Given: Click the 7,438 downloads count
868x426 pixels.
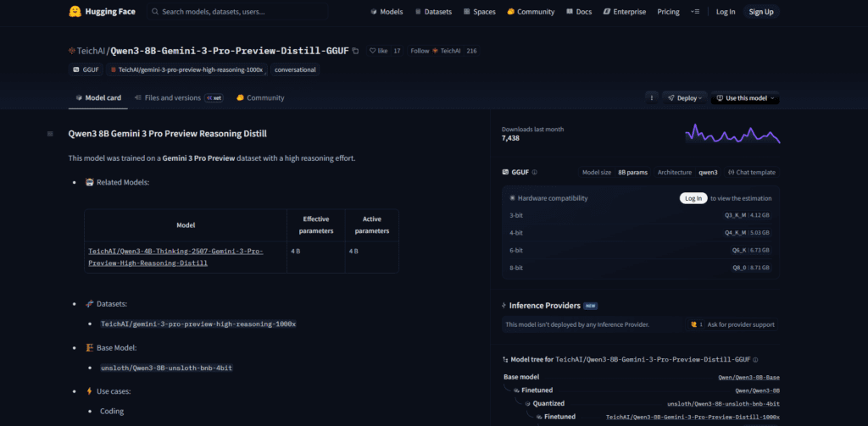Looking at the screenshot, I should [510, 138].
